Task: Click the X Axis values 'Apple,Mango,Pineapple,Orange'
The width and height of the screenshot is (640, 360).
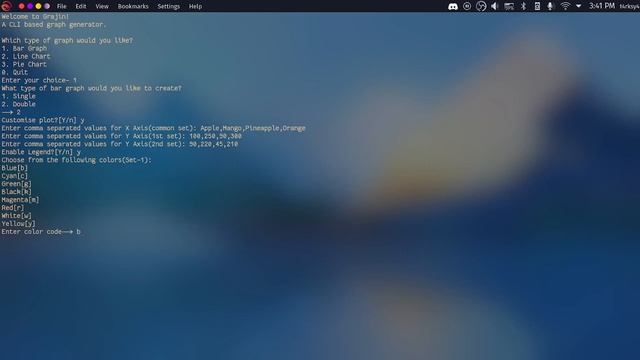Action: click(x=253, y=128)
